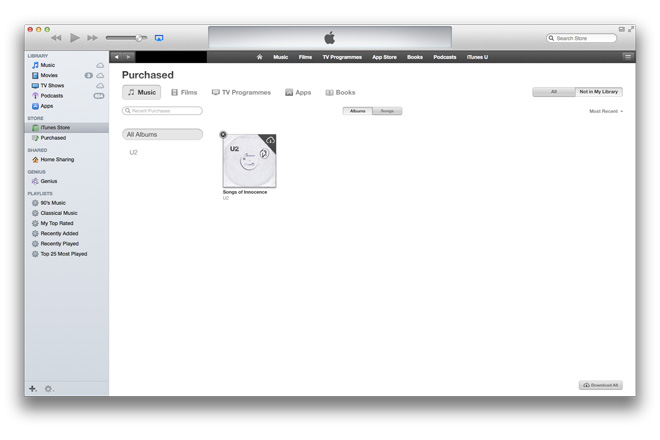Viewport: 660px width, 440px height.
Task: Open Genius in the sidebar
Action: (x=48, y=181)
